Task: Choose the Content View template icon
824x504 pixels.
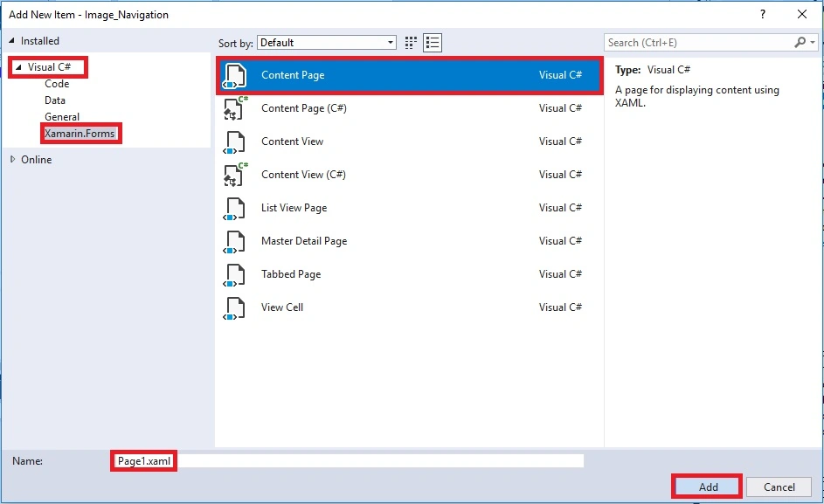Action: (x=234, y=142)
